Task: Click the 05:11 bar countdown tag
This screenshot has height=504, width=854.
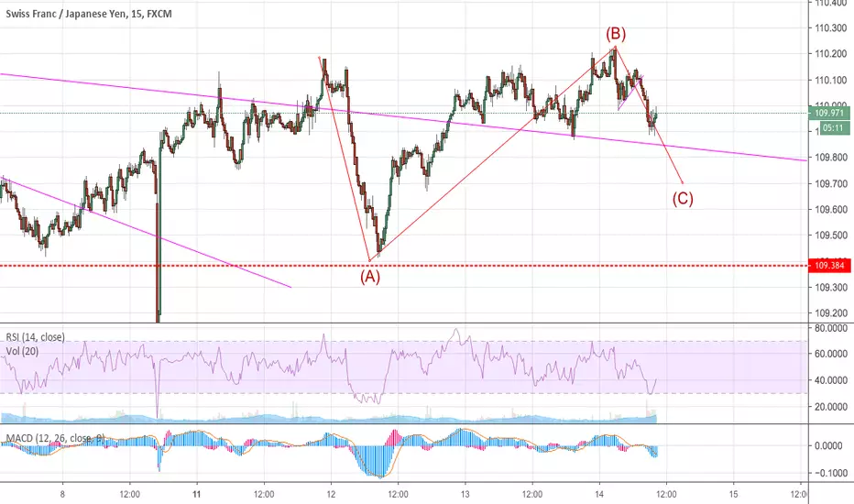Action: (x=833, y=128)
